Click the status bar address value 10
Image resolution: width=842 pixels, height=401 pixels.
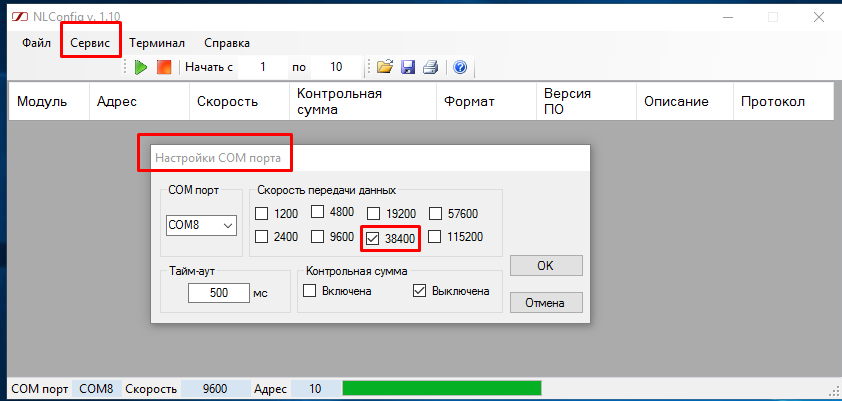point(316,389)
